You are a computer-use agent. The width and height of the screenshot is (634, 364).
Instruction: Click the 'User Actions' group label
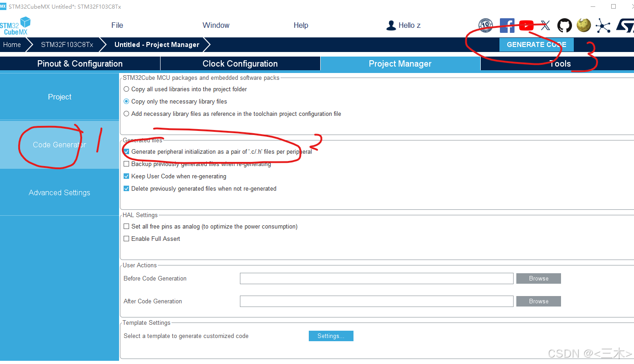pos(140,265)
